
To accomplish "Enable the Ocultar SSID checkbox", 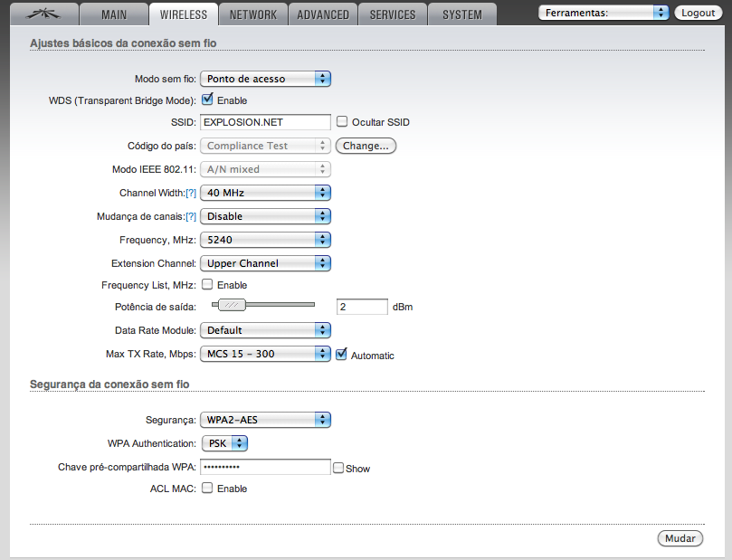I will pyautogui.click(x=342, y=121).
